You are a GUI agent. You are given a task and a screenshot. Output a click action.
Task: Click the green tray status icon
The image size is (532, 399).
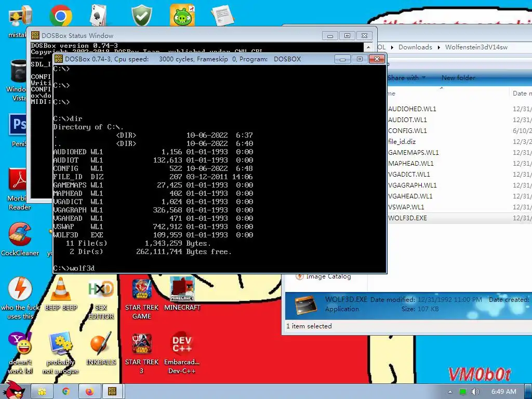coord(462,392)
